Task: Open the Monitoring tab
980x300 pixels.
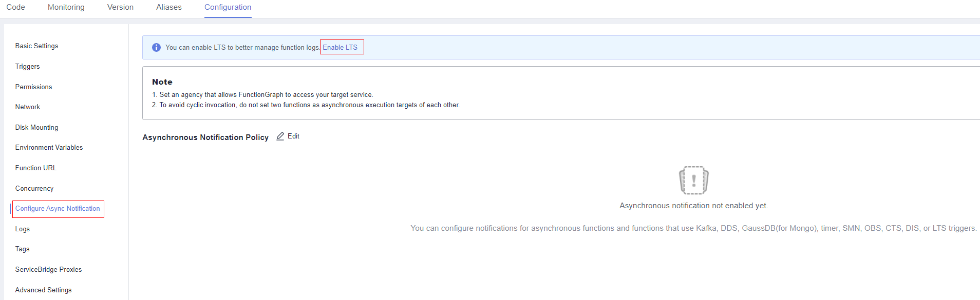Action: (66, 7)
